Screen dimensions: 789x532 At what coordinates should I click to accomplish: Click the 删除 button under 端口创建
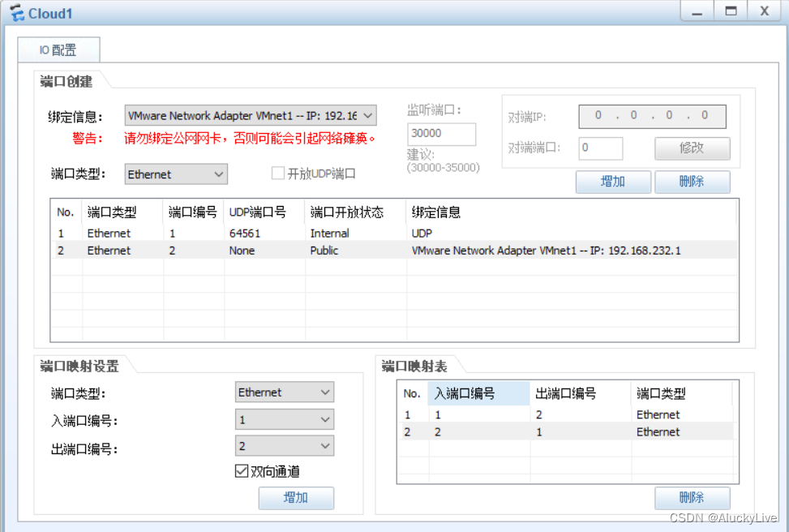693,182
